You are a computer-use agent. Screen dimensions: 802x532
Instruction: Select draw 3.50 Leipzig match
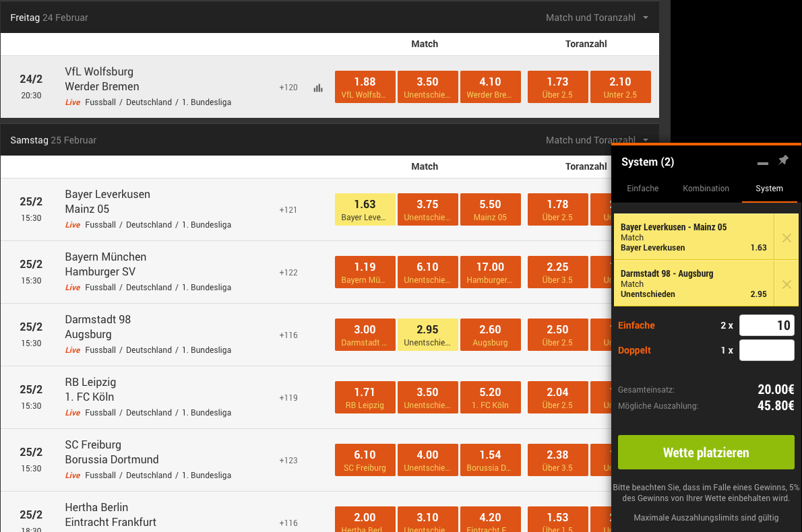[427, 397]
